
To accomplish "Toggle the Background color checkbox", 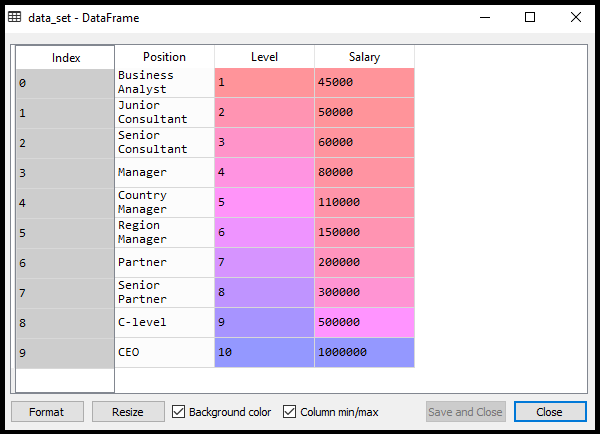I will [x=179, y=412].
